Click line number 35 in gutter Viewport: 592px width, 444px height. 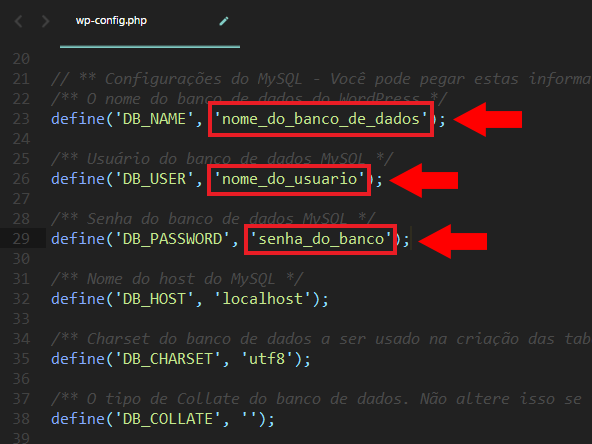pyautogui.click(x=21, y=359)
